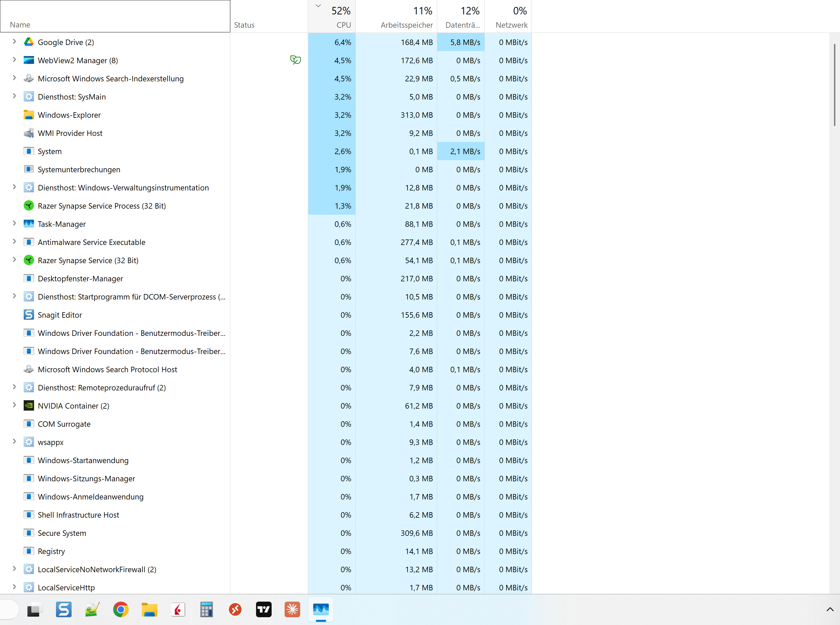Click the Name column header
Image resolution: width=840 pixels, height=625 pixels.
point(20,25)
